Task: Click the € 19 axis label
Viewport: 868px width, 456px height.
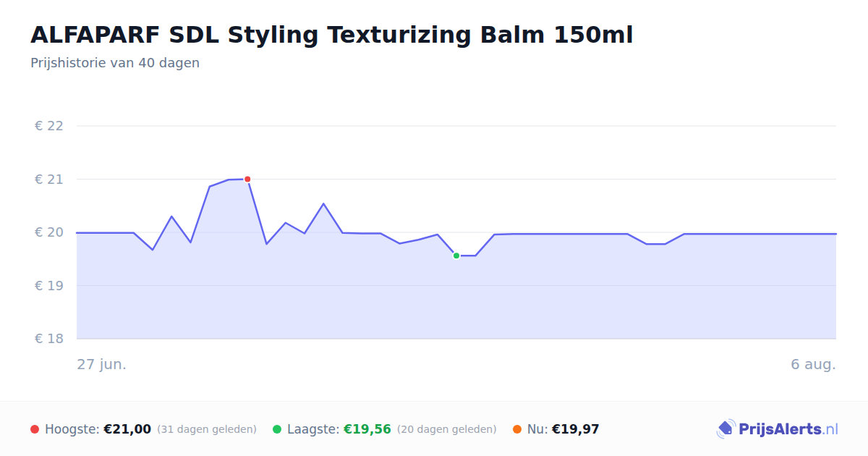Action: [x=49, y=285]
